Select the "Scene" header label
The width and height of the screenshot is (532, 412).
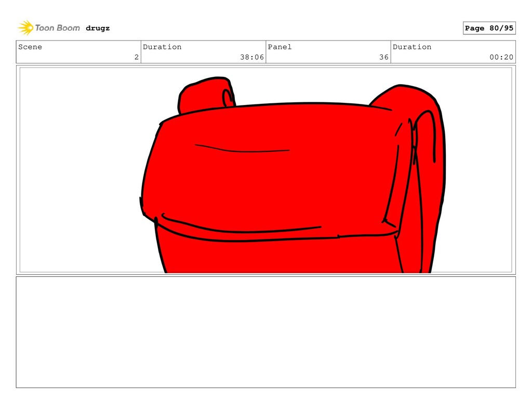[30, 47]
